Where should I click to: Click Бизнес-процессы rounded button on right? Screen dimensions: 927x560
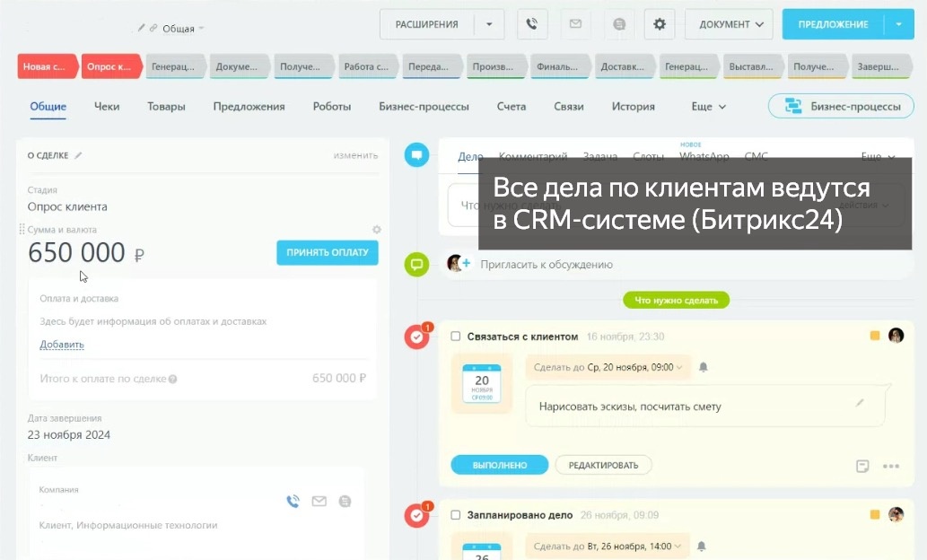[841, 107]
